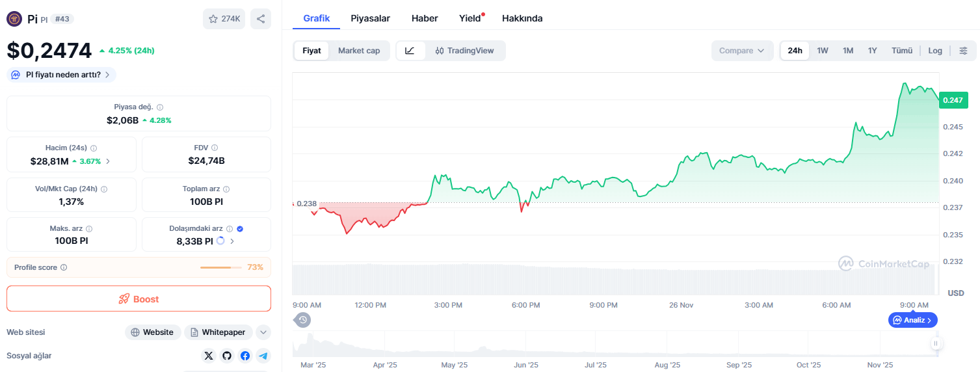Click 'PI fiyatı neden arttı?' button
The width and height of the screenshot is (980, 372).
coord(62,75)
